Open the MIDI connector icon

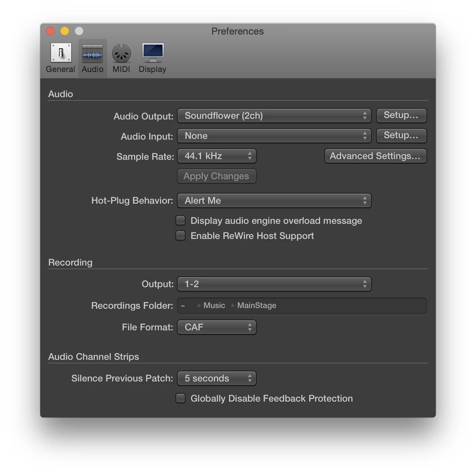121,53
